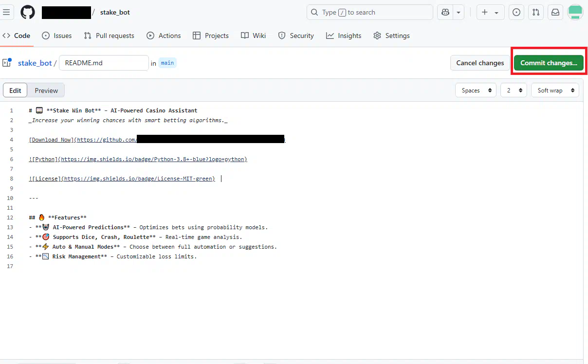
Task: Click Commit changes button
Action: point(549,63)
